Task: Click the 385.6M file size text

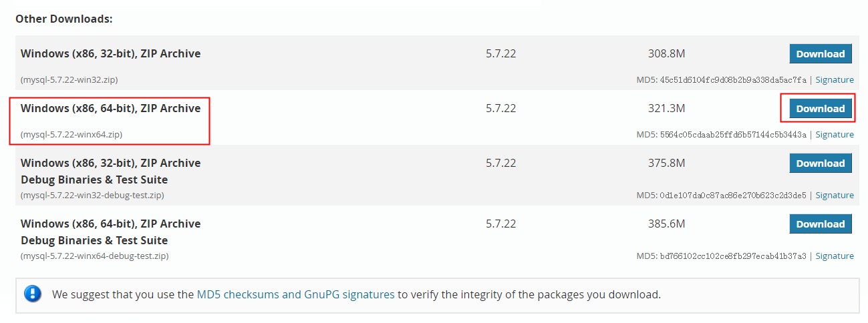Action: [666, 224]
